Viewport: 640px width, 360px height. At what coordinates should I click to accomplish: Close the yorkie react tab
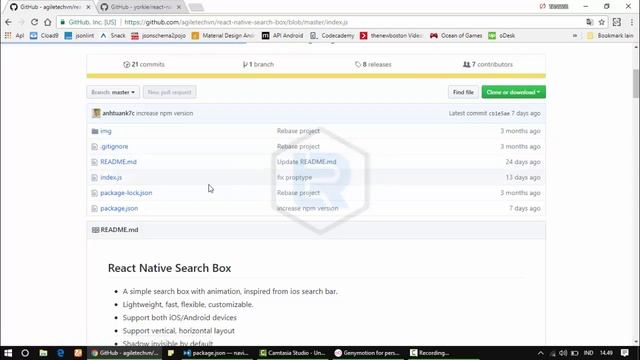[178, 7]
